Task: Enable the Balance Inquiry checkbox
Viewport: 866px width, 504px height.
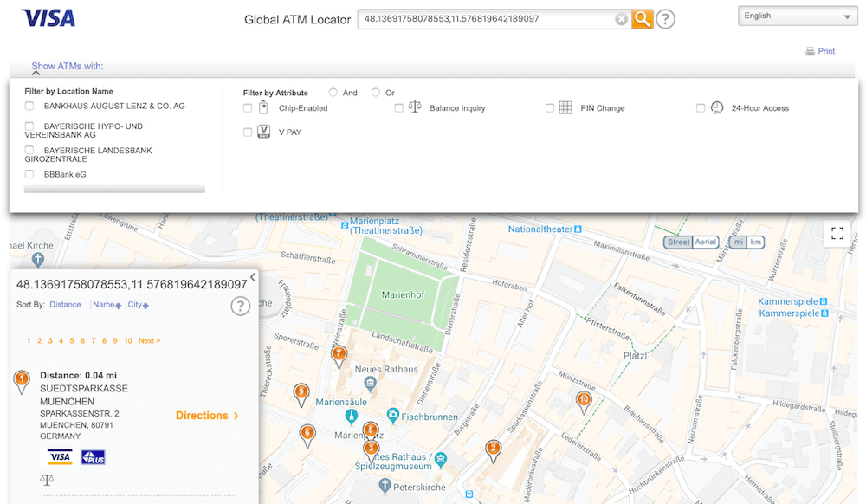Action: [398, 108]
